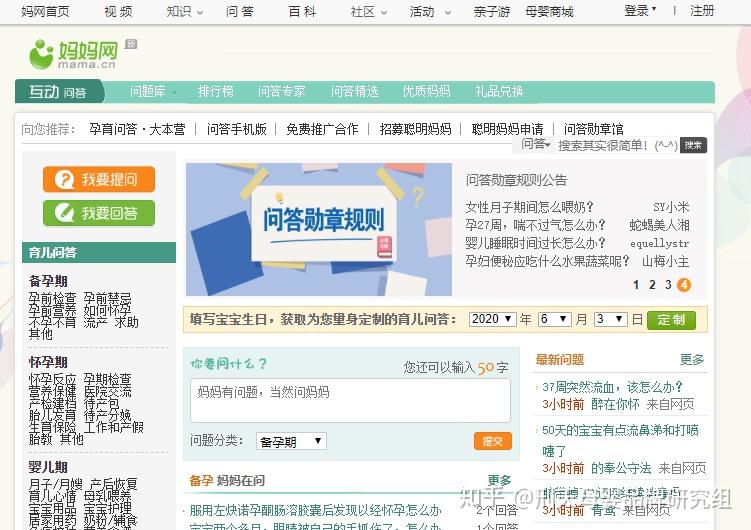Click the green 定制 button
Screen dimensions: 751x530
click(671, 320)
